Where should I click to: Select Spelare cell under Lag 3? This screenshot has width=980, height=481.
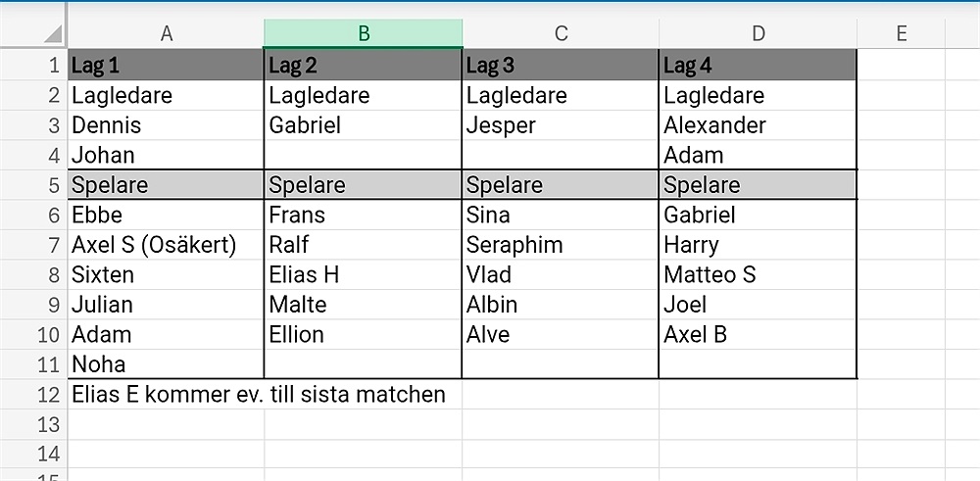[561, 185]
